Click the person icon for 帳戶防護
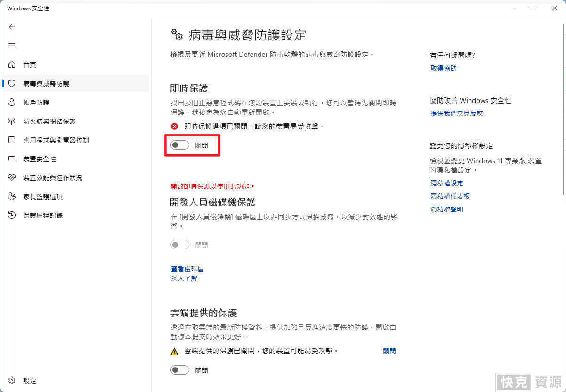Screen dimensions: 566x392 pos(12,102)
